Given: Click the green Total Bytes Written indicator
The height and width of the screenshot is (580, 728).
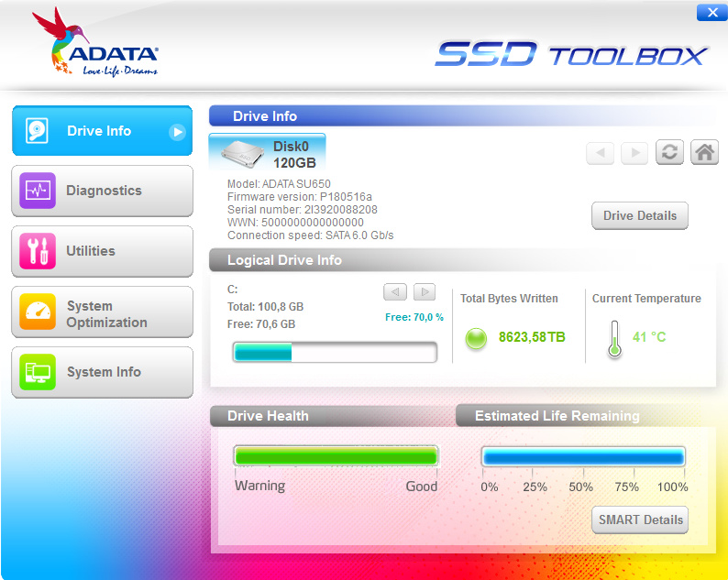Looking at the screenshot, I should [476, 338].
